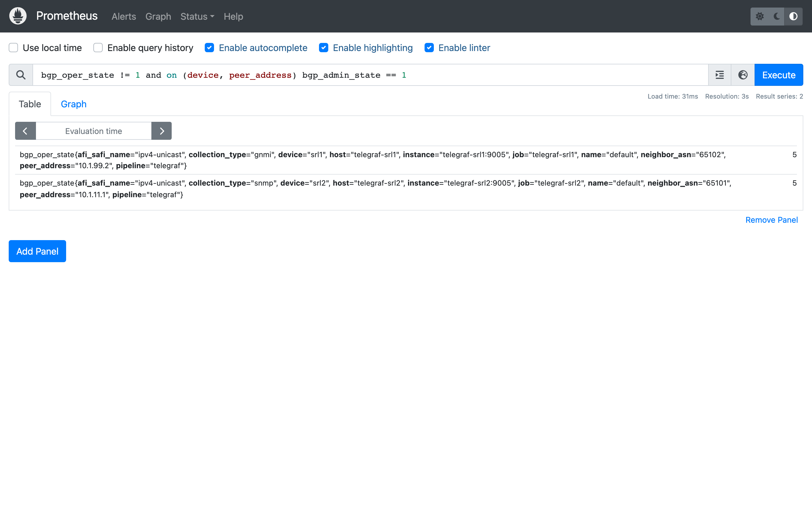Open the Help link in navbar
The image size is (812, 522).
[x=233, y=16]
